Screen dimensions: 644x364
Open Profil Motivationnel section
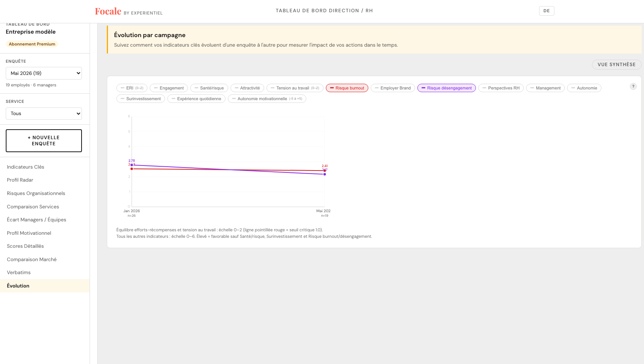click(x=45, y=233)
